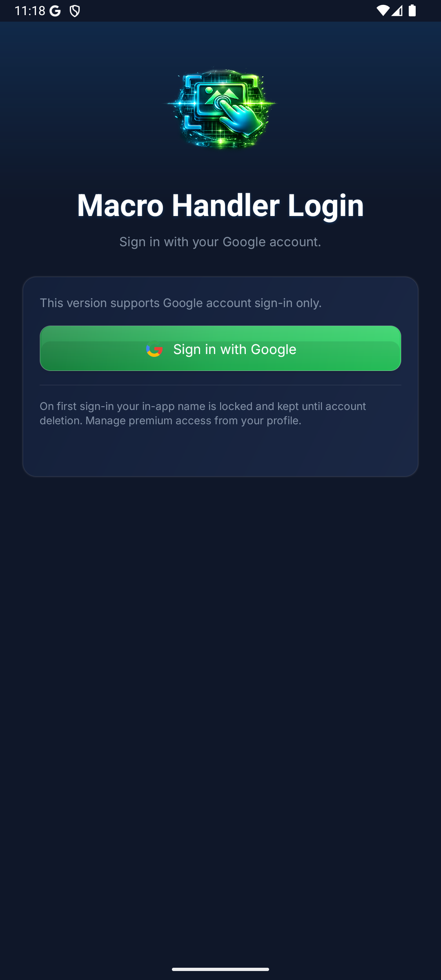Tap the word profile in the disclaimer

pyautogui.click(x=283, y=420)
